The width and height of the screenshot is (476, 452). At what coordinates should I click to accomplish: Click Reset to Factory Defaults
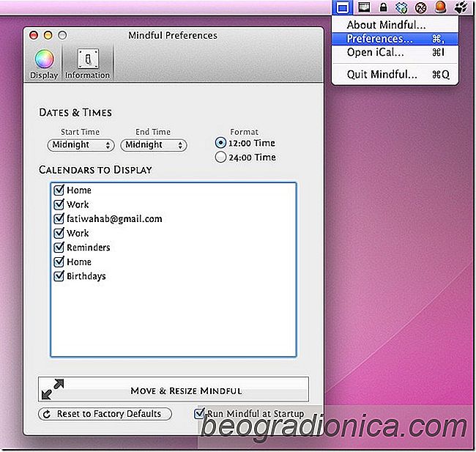[x=105, y=414]
